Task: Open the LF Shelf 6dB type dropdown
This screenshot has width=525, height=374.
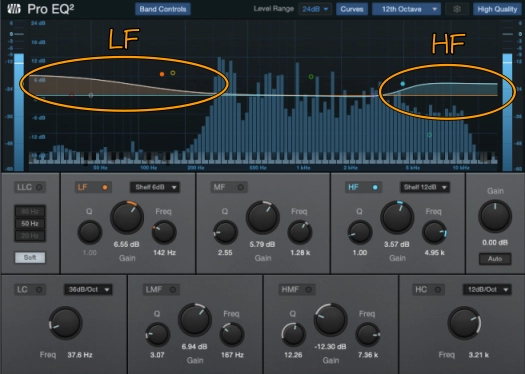Action: coord(155,187)
